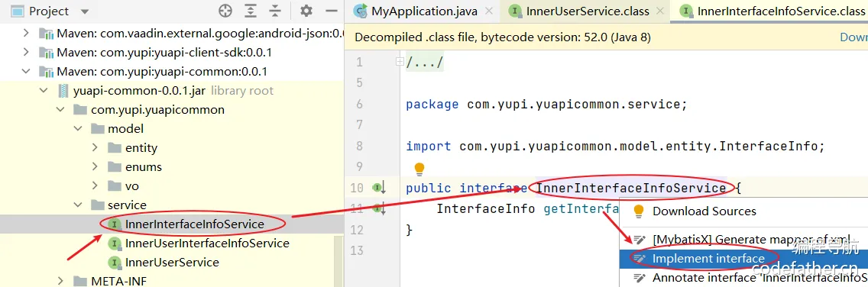Viewport: 868px width, 287px height.
Task: Select InnerUserInterfaceInfoService in project tree
Action: pos(207,243)
